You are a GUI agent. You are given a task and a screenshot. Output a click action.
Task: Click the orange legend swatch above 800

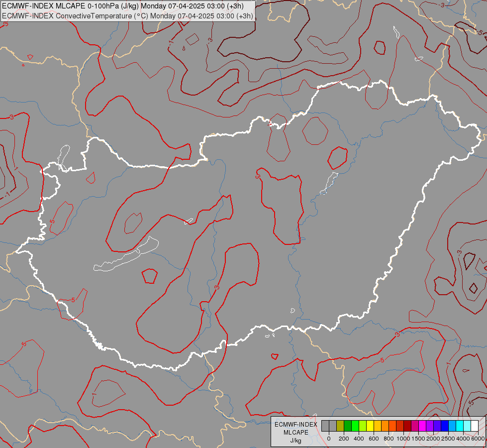[x=385, y=426]
